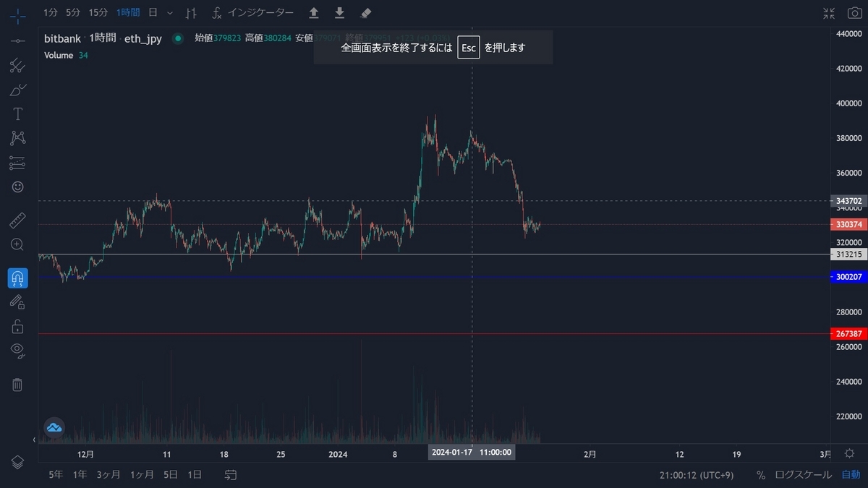Switch to 5分 timeframe
868x488 pixels.
point(73,12)
